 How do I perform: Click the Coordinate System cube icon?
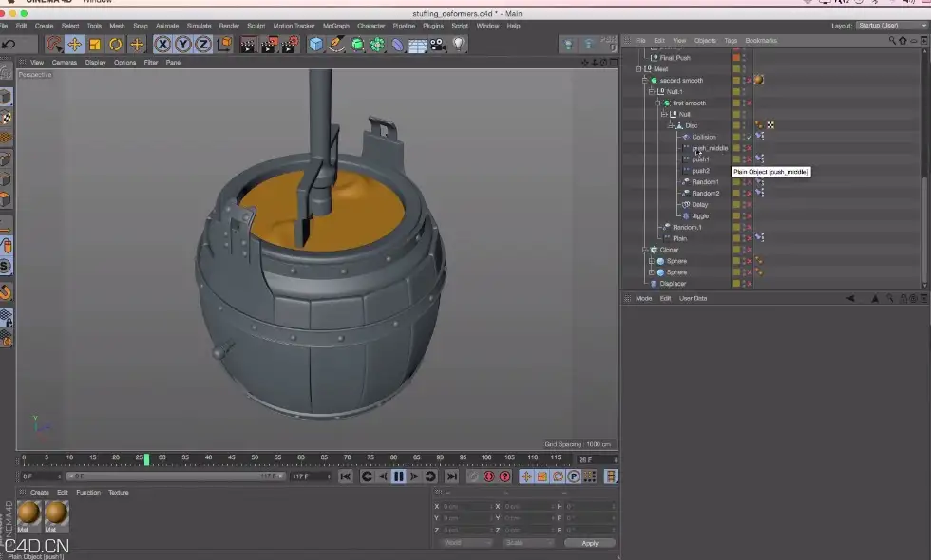pos(224,45)
